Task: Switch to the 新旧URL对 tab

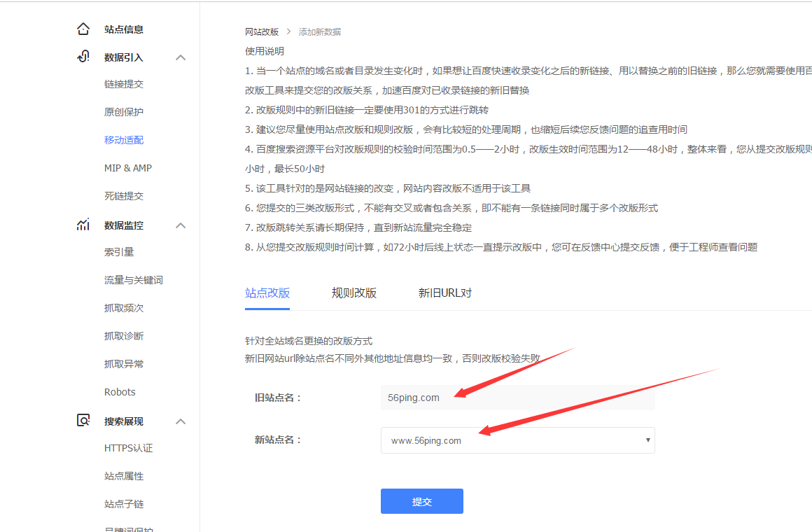Action: point(444,293)
